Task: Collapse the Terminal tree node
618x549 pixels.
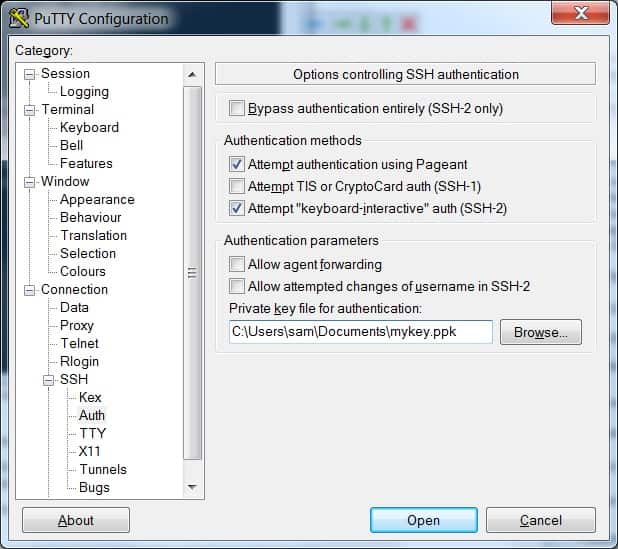Action: pos(29,110)
